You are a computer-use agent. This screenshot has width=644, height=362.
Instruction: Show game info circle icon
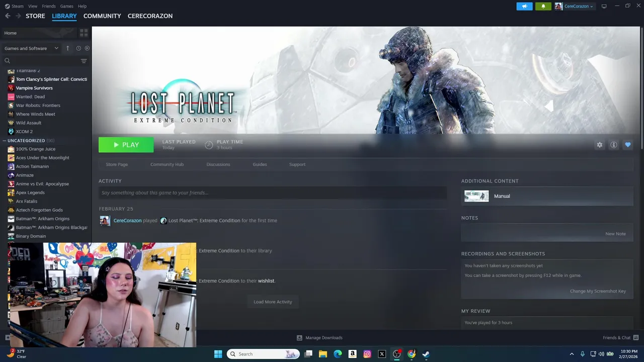(x=613, y=145)
